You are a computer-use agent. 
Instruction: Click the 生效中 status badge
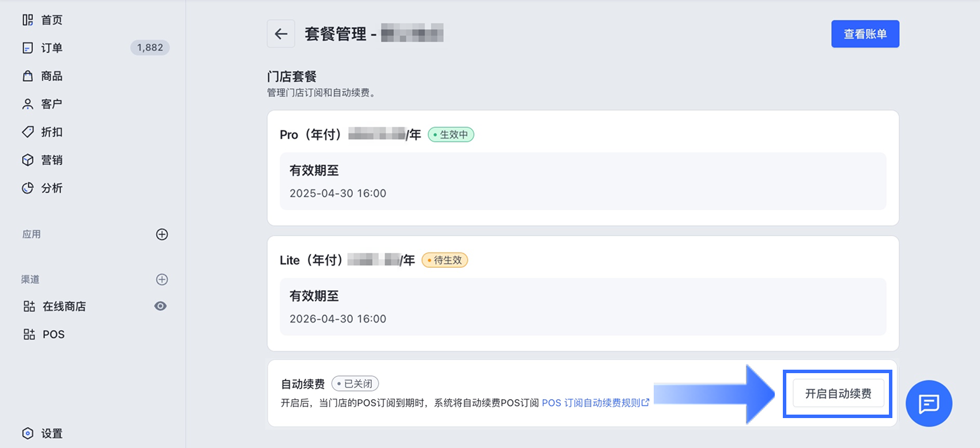(451, 135)
